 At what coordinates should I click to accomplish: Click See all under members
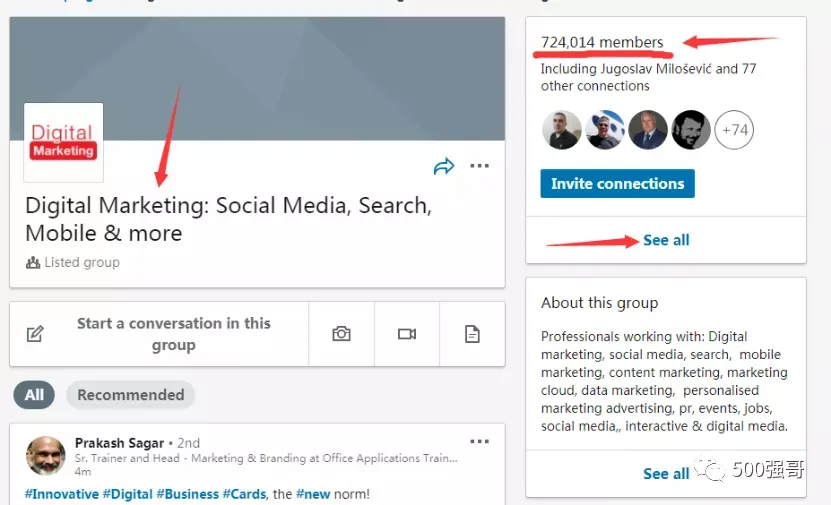[666, 240]
